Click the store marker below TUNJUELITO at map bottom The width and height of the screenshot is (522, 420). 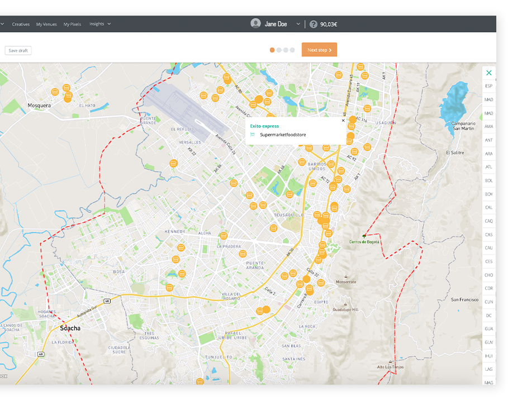pyautogui.click(x=200, y=381)
